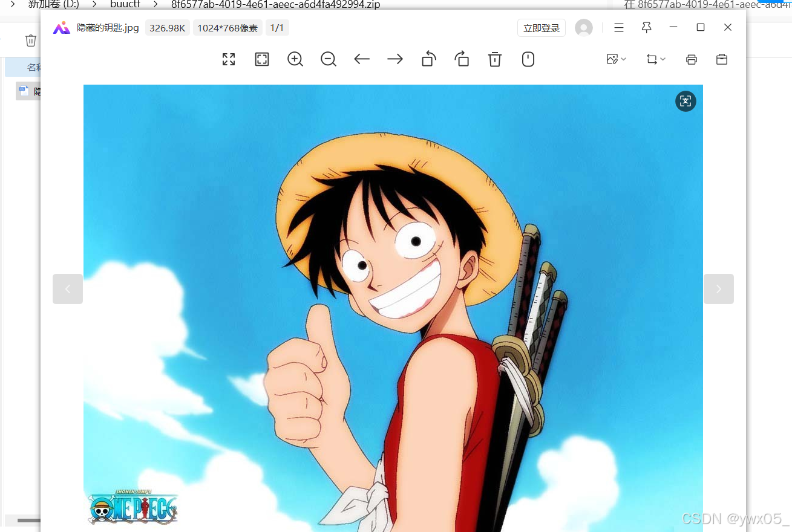
Task: Click the gray next arrow beside the image
Action: [x=719, y=289]
